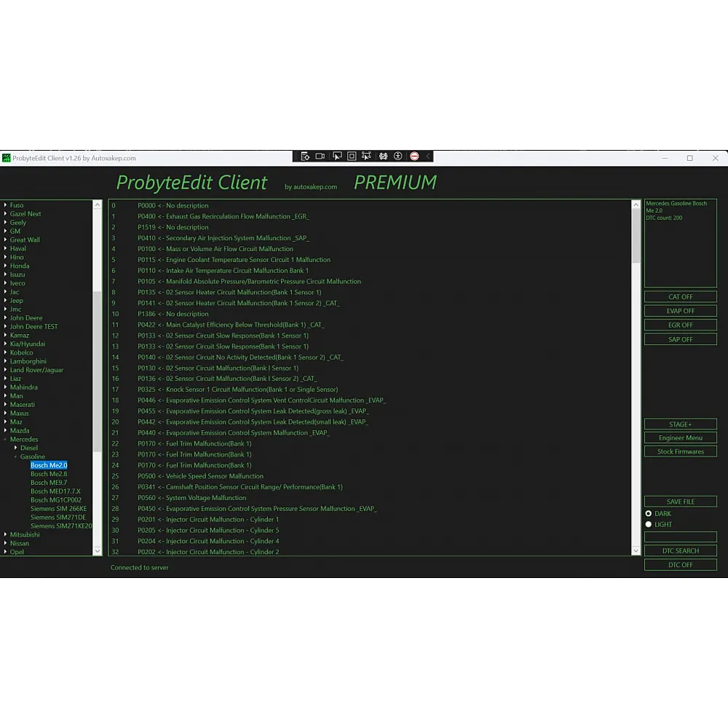Click the hot reload icon in debug toolbar

point(383,157)
